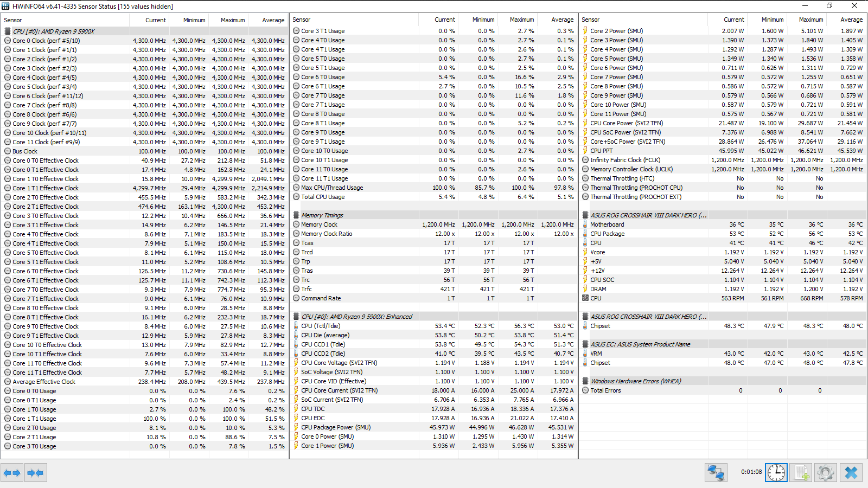Click the icon beside Memory Clock Ratio
This screenshot has height=488, width=868.
[x=296, y=234]
